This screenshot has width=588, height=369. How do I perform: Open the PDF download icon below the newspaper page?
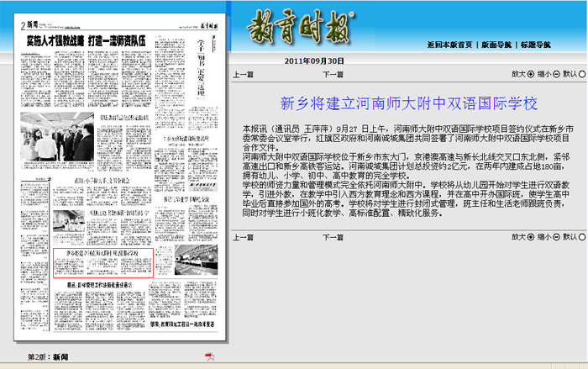click(209, 357)
